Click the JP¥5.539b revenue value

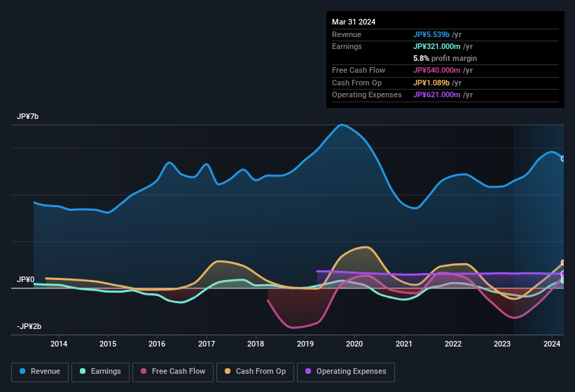431,34
